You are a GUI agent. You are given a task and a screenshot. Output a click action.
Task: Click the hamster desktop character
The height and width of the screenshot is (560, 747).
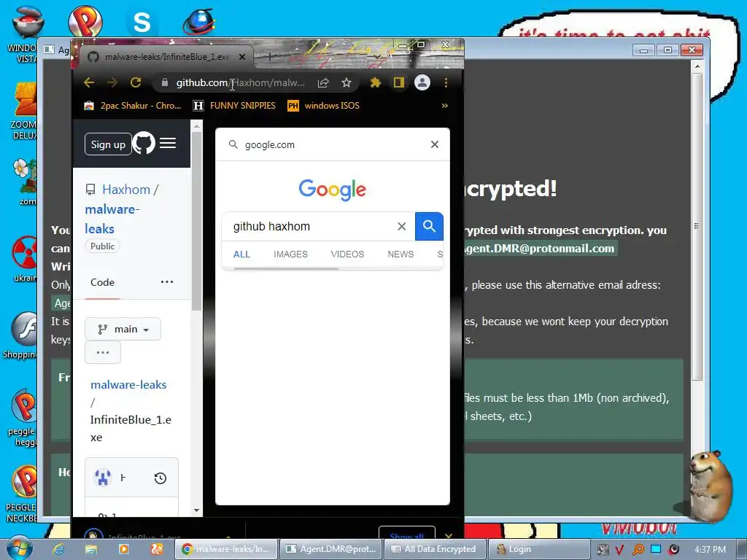[710, 486]
